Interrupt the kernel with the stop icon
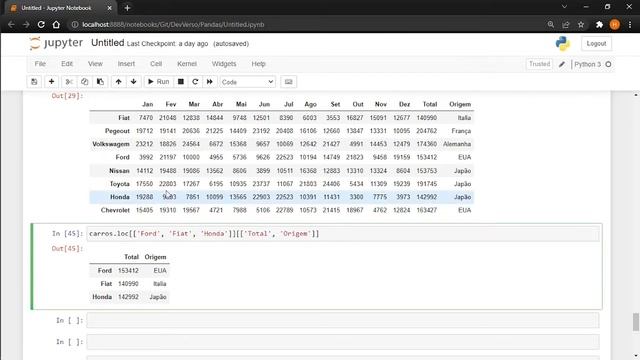 (181, 82)
